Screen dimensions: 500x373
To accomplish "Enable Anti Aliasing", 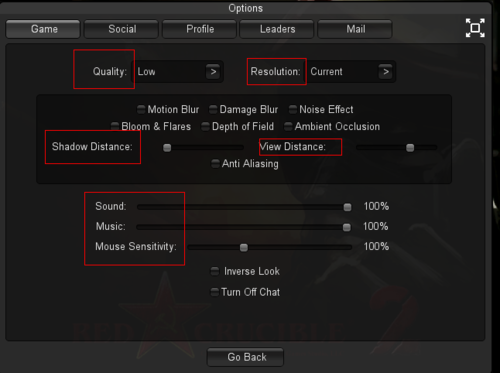I will pyautogui.click(x=215, y=163).
